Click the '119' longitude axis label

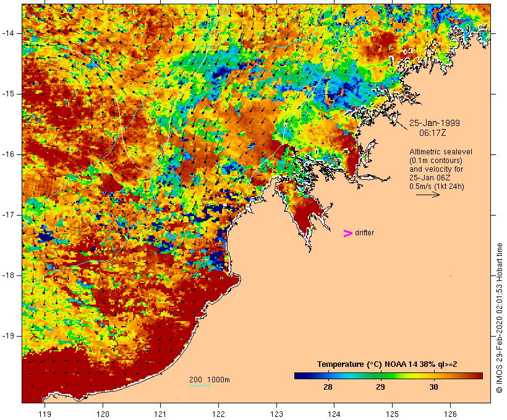click(45, 414)
